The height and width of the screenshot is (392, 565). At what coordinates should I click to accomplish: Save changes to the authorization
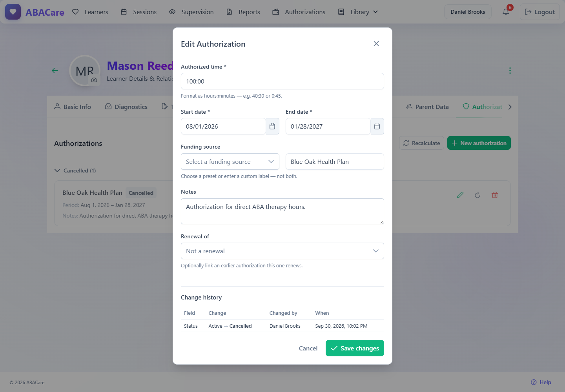click(x=355, y=348)
